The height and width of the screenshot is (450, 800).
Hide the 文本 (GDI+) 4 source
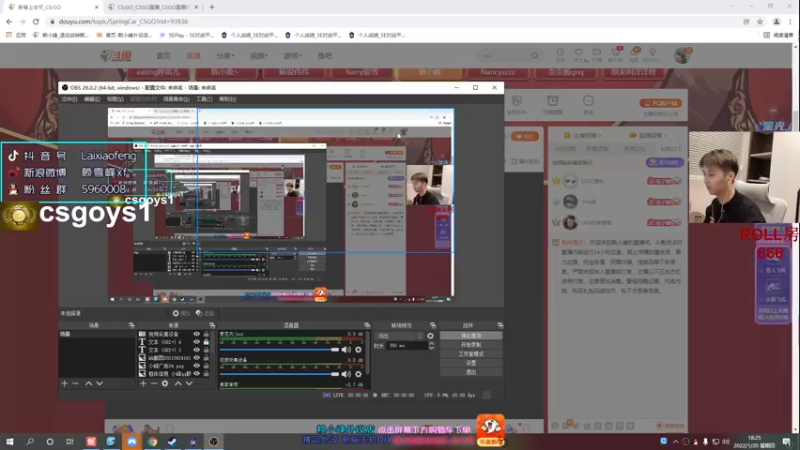pos(196,342)
